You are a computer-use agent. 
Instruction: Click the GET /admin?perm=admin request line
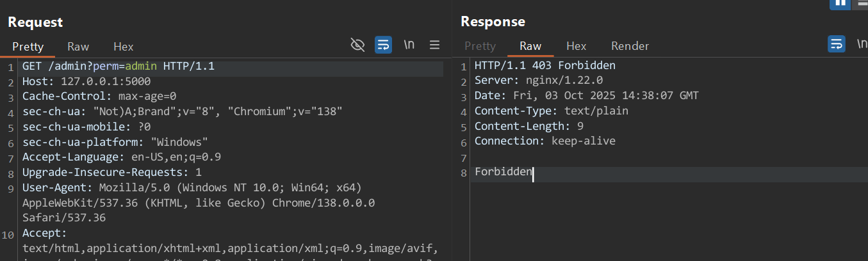click(119, 67)
